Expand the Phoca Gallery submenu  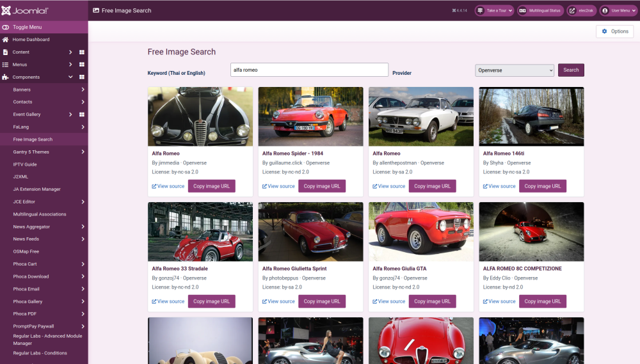(83, 301)
